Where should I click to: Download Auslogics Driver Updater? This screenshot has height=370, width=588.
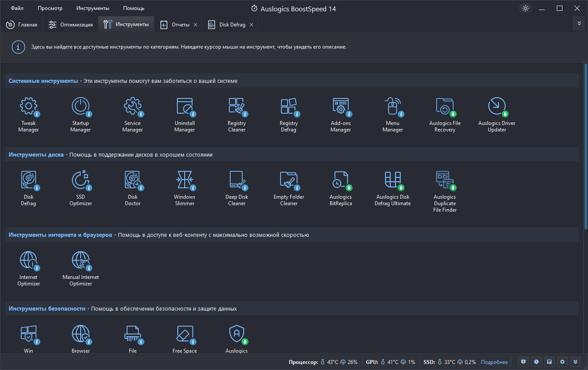coord(497,115)
